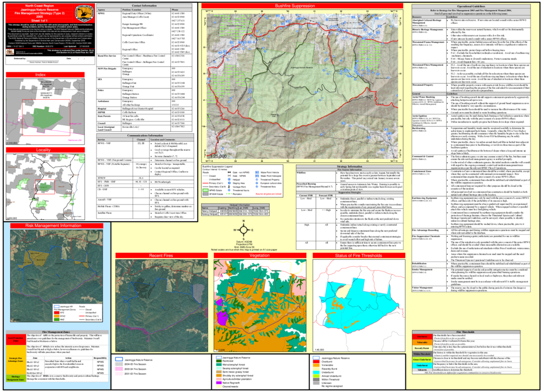Click the Suppression Strategies subheading
This screenshot has width=555, height=392.
coord(350,192)
